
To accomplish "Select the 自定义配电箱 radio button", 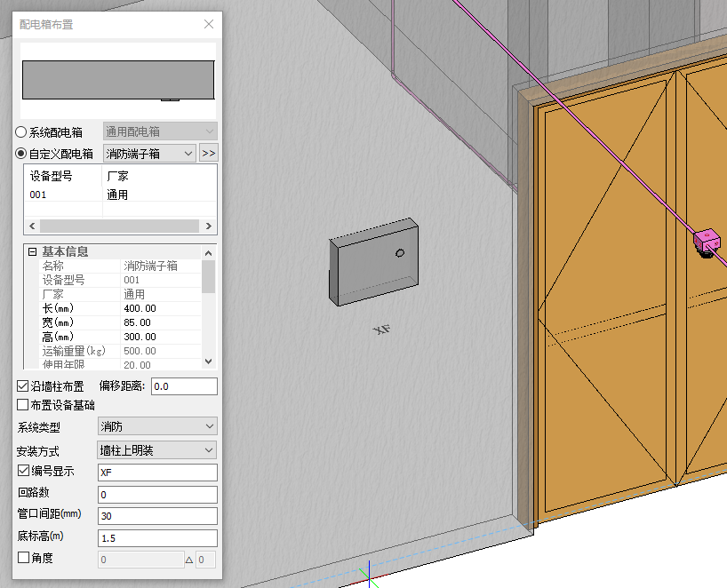I will click(x=21, y=154).
